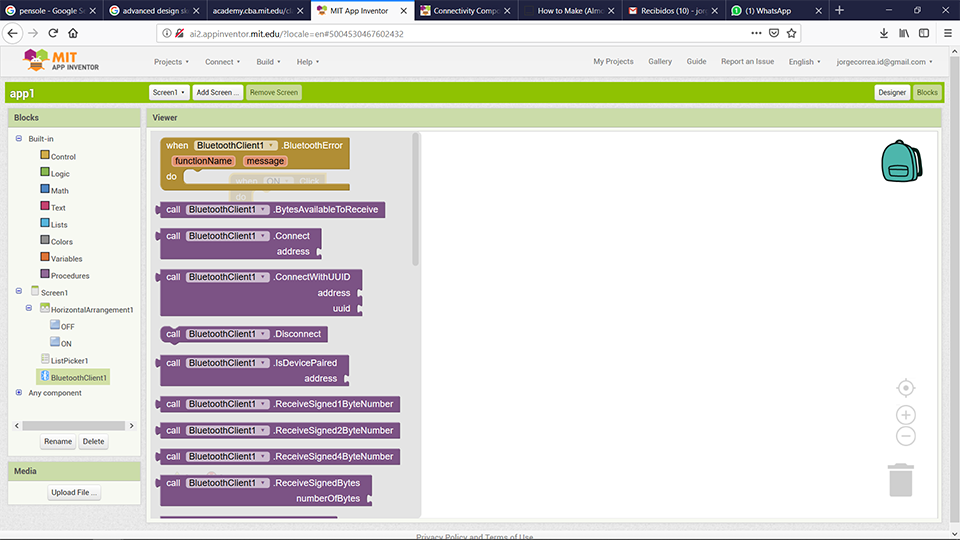Click the Rename button

[58, 441]
